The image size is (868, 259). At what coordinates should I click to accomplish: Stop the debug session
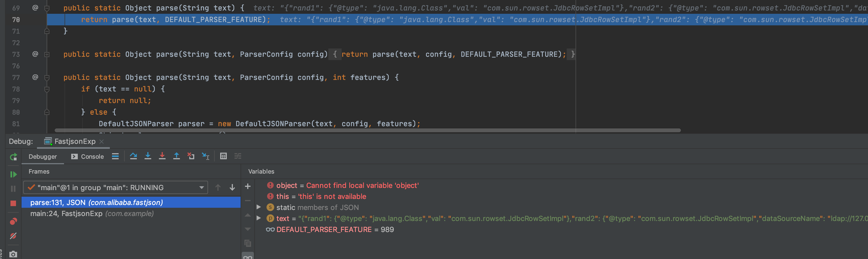[x=14, y=203]
